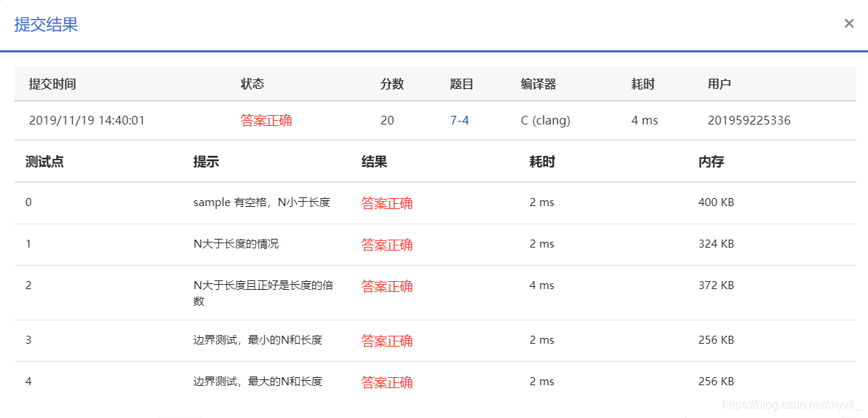The width and height of the screenshot is (868, 418).
Task: Click 256 KB memory for test point 4
Action: point(717,382)
